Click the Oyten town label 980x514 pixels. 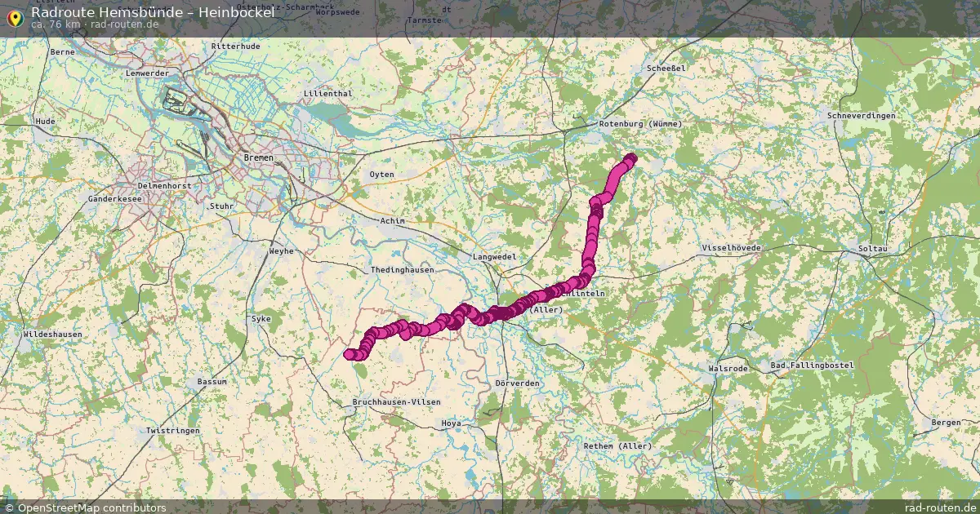tap(381, 175)
